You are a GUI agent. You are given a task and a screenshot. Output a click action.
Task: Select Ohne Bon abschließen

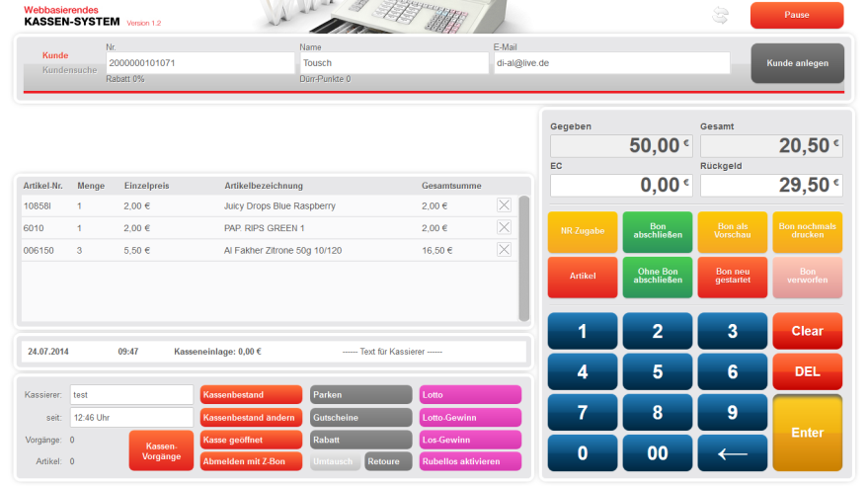pyautogui.click(x=658, y=278)
